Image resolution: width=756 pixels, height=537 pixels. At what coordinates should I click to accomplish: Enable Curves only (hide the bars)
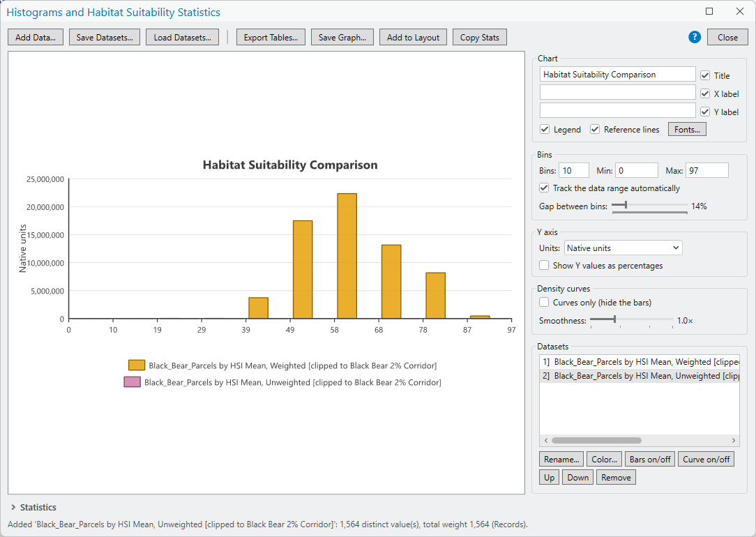[544, 302]
